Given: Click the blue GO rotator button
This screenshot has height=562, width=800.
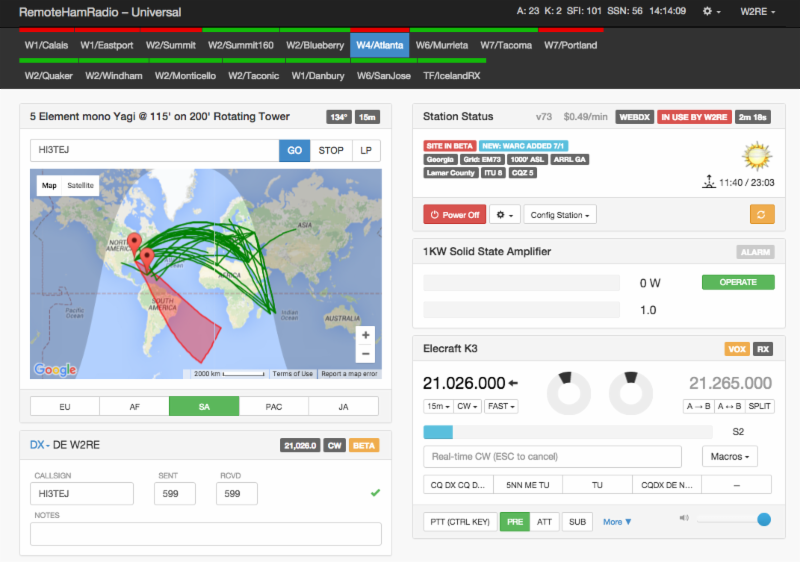Looking at the screenshot, I should 295,151.
